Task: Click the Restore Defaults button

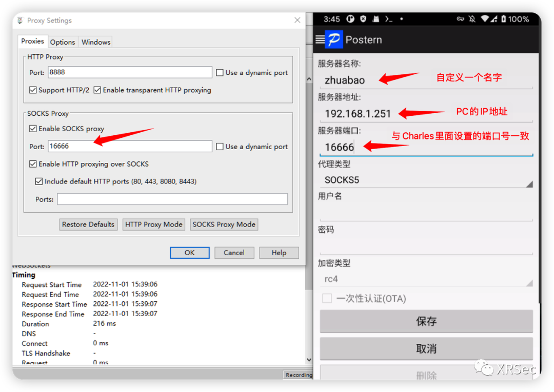Action: pos(88,224)
